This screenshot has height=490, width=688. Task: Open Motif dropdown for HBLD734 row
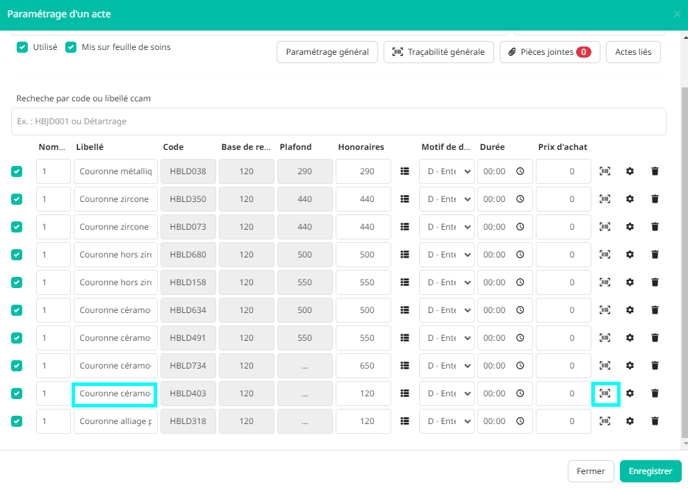pos(447,365)
